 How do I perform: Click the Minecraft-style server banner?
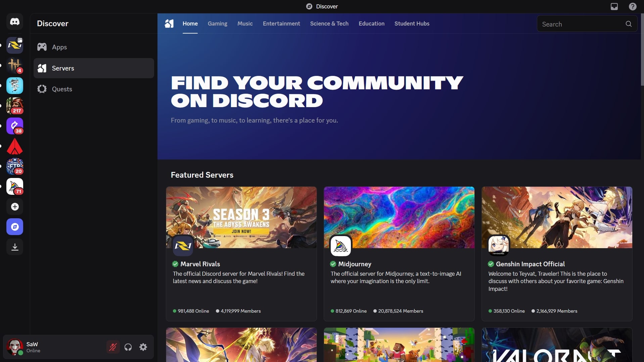point(399,345)
